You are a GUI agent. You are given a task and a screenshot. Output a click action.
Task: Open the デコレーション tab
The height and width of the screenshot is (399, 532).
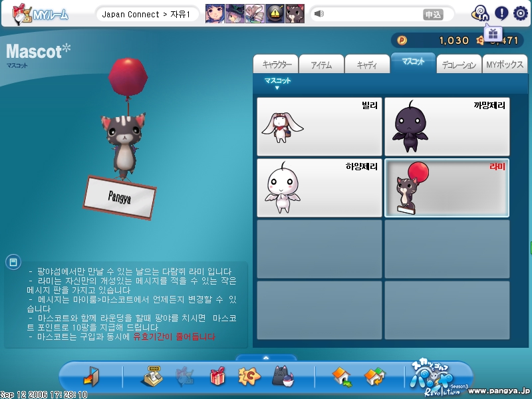point(458,65)
